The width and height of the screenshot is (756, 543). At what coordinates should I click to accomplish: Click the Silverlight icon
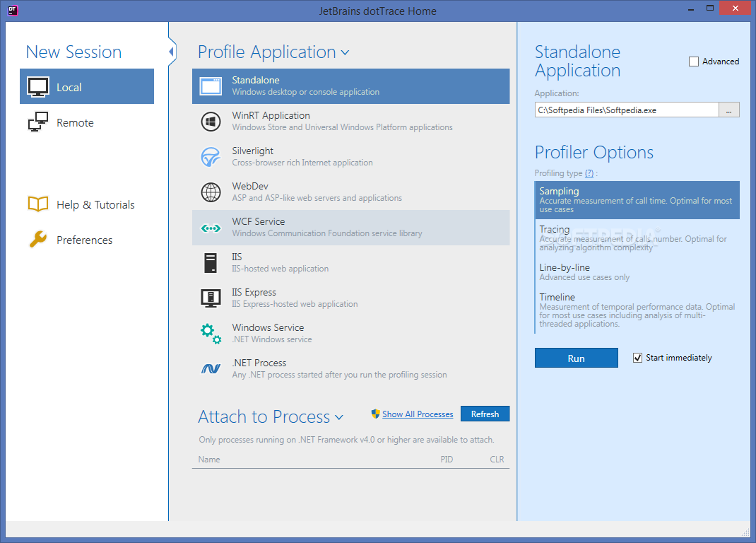coord(211,157)
